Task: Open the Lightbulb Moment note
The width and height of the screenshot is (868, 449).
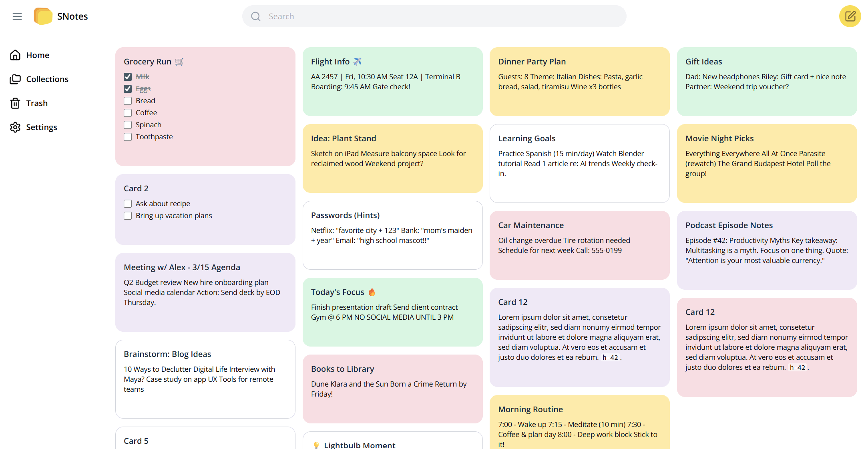Action: 392,441
